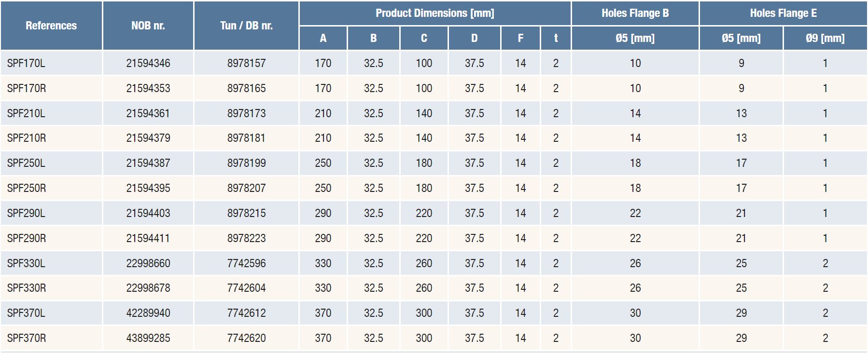Click the Ø9 [mm] sub-header
The image size is (868, 353).
(825, 38)
